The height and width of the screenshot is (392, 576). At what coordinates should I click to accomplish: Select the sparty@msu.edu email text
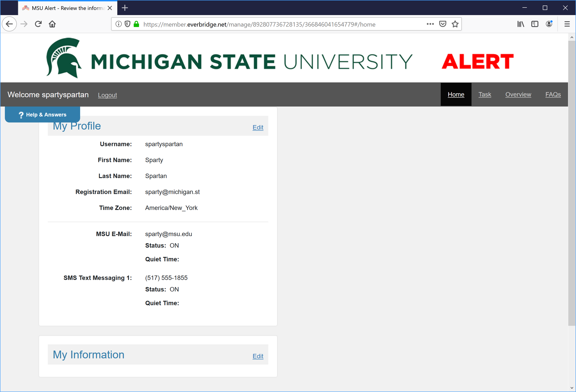[168, 234]
